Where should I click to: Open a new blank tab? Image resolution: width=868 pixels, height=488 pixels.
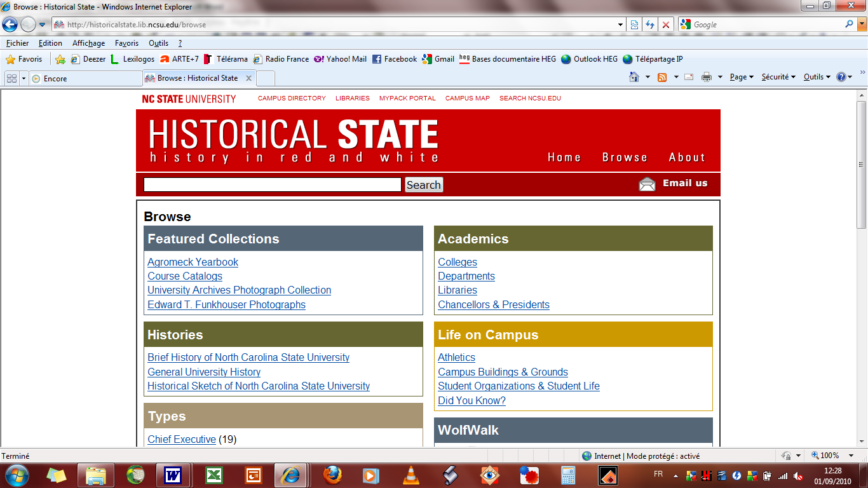[266, 78]
